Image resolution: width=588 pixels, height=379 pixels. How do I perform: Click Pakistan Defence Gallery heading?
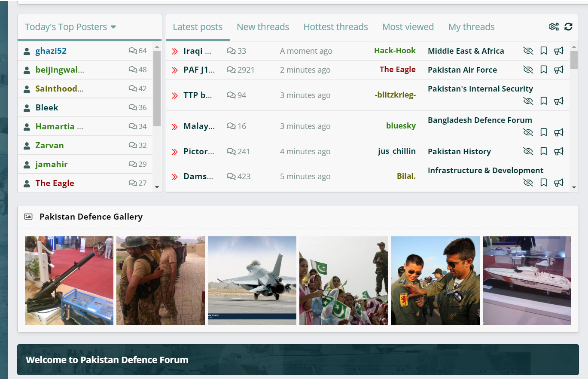click(x=91, y=217)
